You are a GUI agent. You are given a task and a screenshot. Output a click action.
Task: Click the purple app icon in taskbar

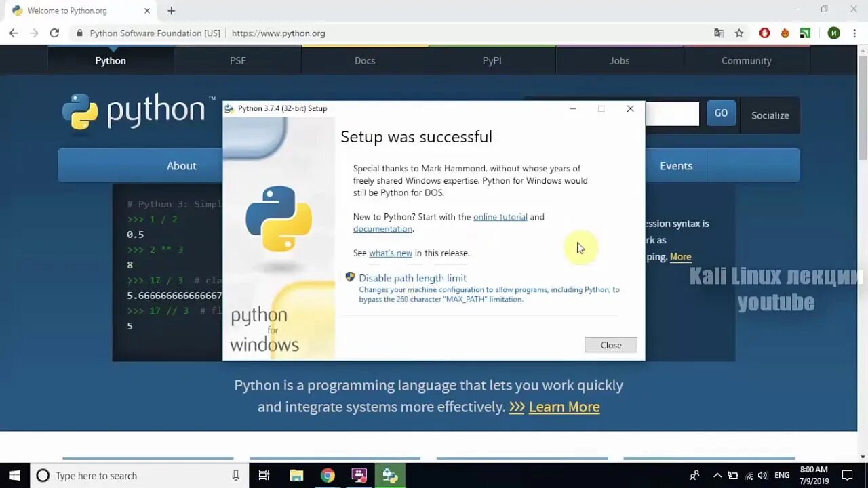359,475
